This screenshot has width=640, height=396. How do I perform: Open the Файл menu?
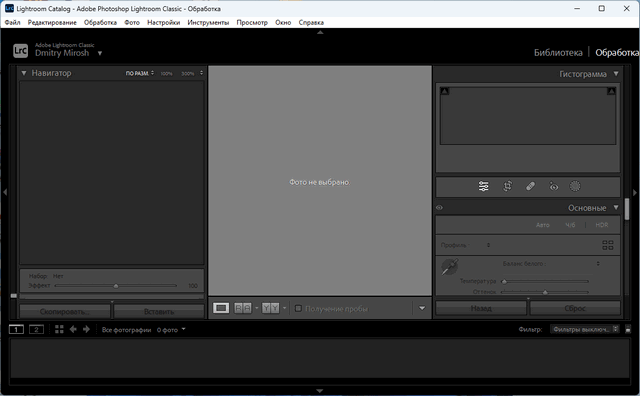tap(13, 22)
